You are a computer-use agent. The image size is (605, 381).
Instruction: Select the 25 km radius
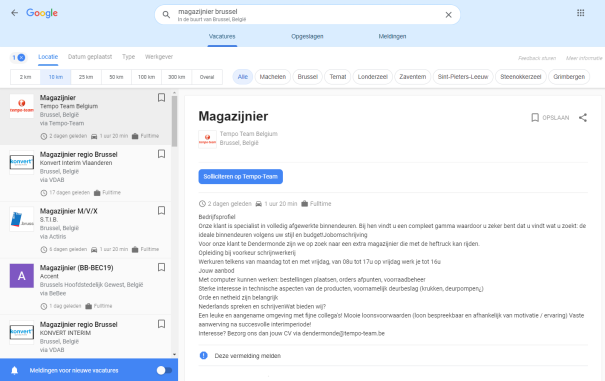point(86,77)
